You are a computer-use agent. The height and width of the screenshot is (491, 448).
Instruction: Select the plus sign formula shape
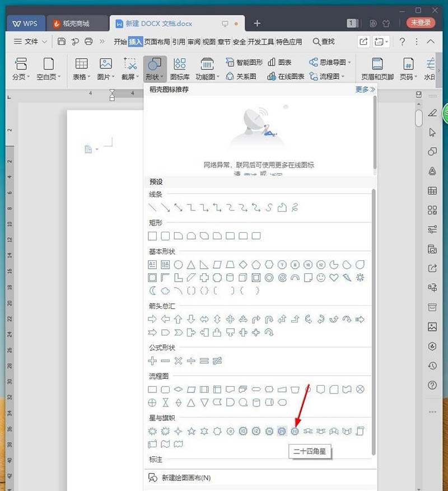[x=152, y=361]
